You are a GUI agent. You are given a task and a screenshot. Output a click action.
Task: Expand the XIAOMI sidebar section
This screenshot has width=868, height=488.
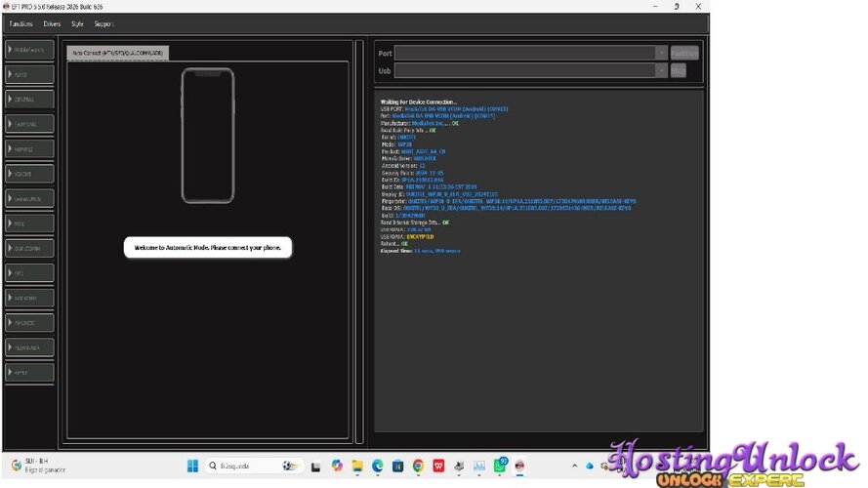30,174
